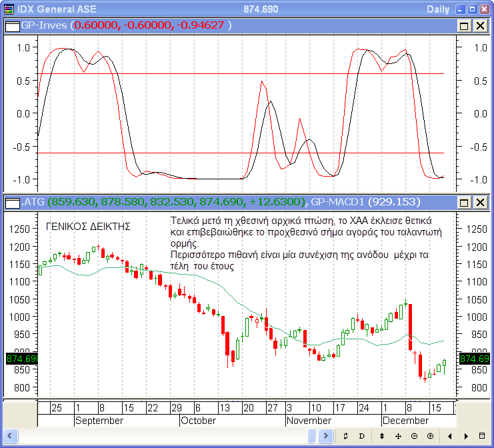
Task: Maximize the GP-Inves indicator pane
Action: point(464,25)
